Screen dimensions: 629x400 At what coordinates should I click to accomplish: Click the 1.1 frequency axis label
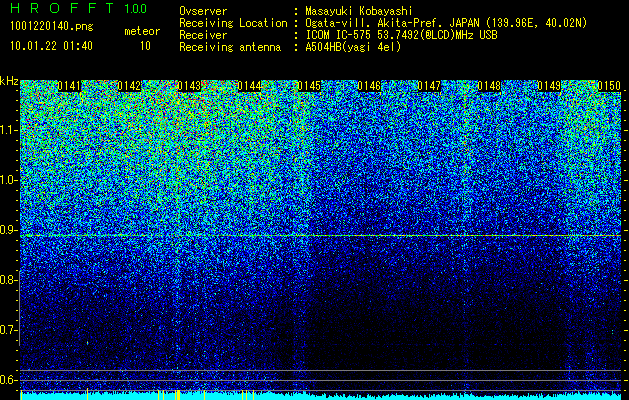[x=8, y=130]
